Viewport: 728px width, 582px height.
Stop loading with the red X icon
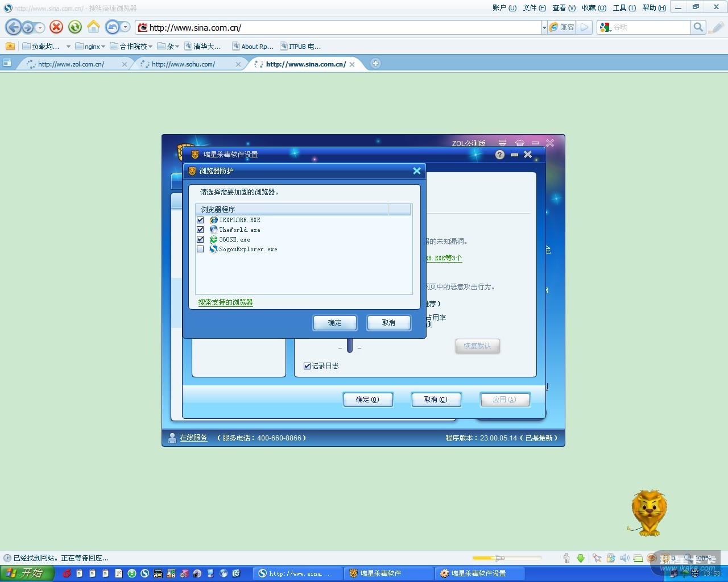(x=56, y=27)
